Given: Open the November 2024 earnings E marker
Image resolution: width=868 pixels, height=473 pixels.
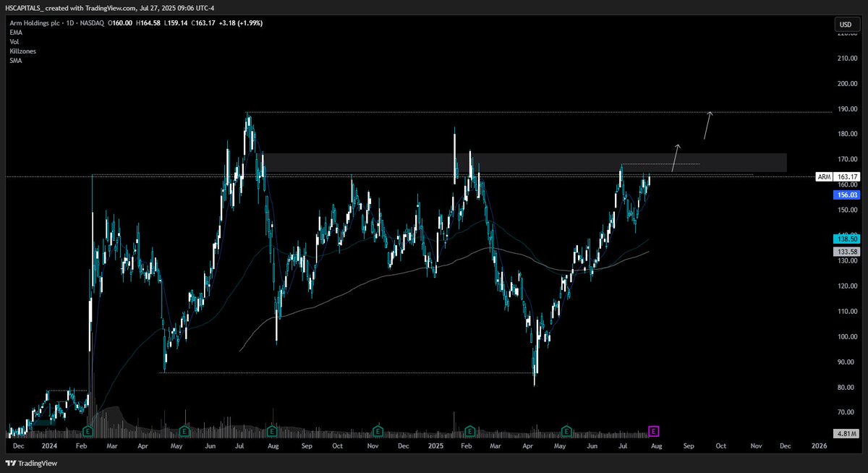Looking at the screenshot, I should (377, 431).
